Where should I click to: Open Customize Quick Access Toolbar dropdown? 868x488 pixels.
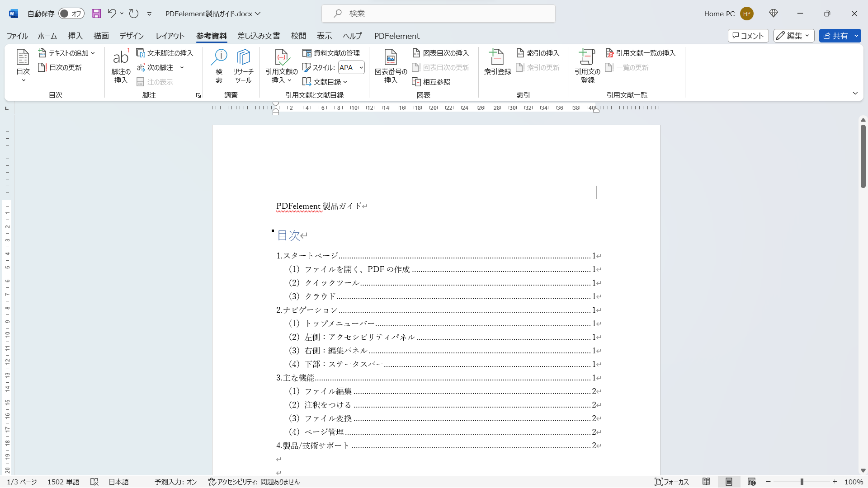click(149, 14)
